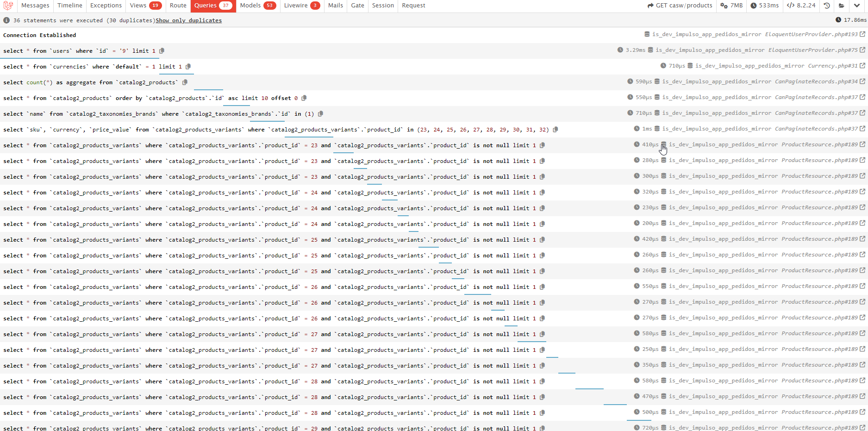Copy the variants query that took 420µs
Screen dimensions: 868x431
pyautogui.click(x=542, y=240)
